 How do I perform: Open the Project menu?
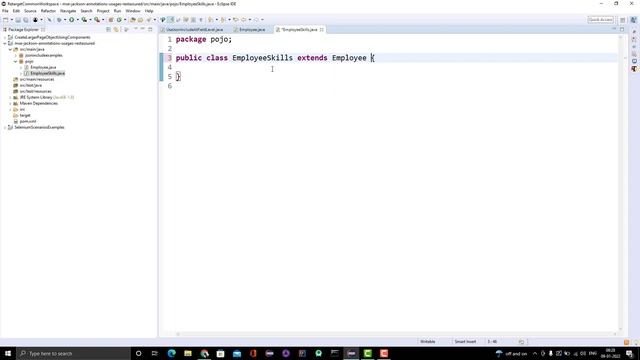click(x=103, y=11)
